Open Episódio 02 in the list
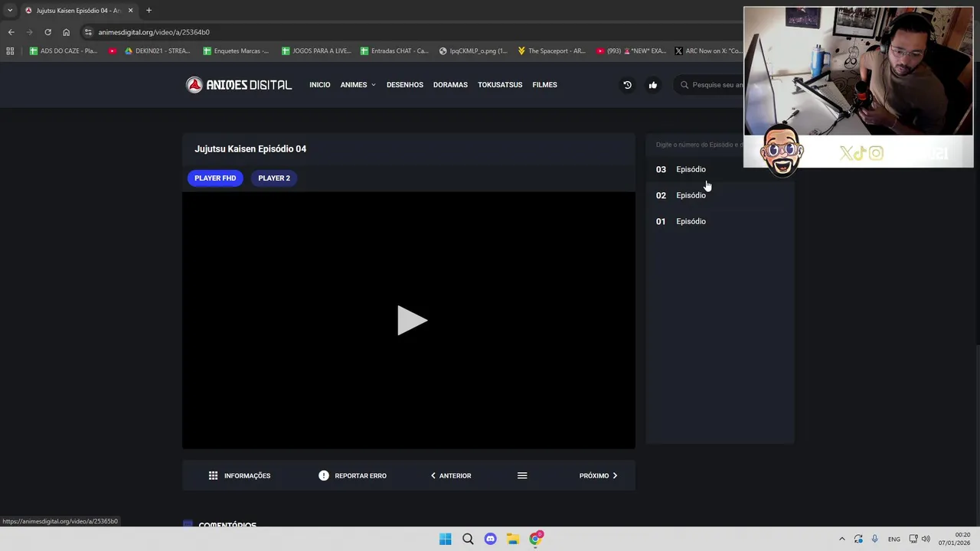Screen dimensions: 980x551 click(x=720, y=195)
